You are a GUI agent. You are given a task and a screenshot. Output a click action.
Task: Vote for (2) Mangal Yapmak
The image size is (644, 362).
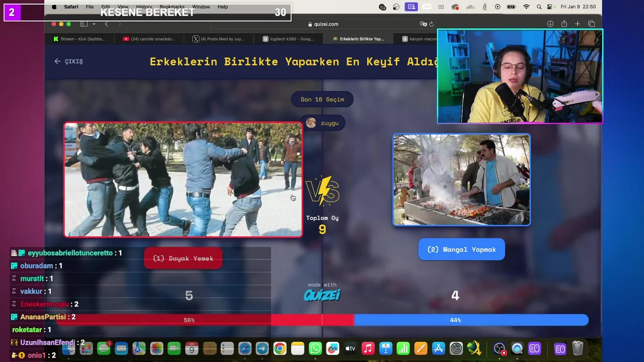point(461,249)
